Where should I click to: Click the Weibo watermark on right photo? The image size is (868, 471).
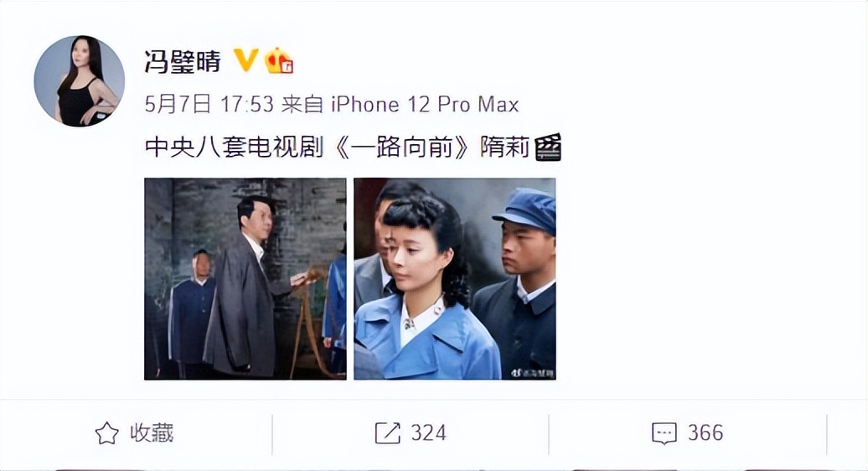pos(531,373)
